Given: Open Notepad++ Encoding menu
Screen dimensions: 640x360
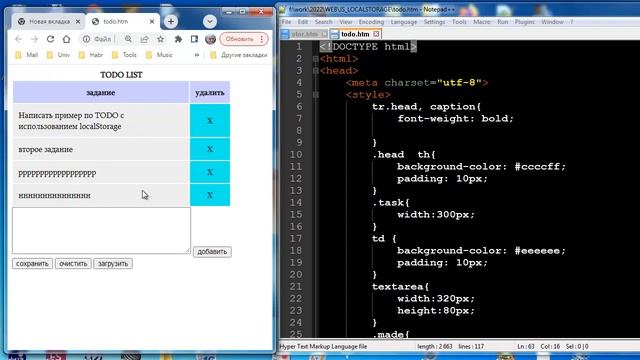Looking at the screenshot, I should tap(371, 22).
